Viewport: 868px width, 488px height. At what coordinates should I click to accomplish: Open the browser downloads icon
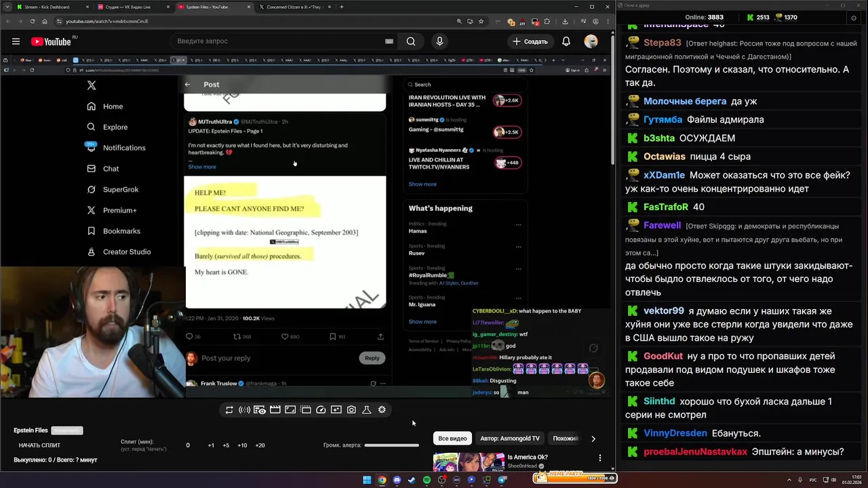pyautogui.click(x=565, y=21)
